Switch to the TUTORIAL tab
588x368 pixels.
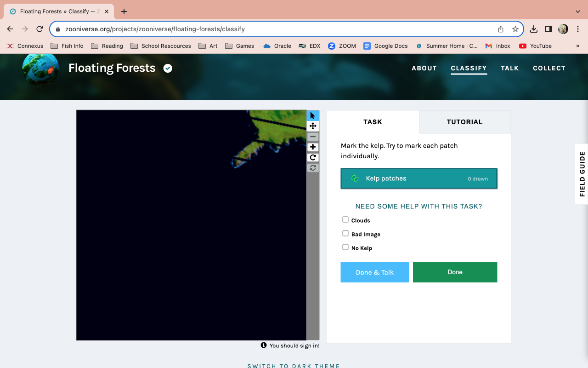464,122
